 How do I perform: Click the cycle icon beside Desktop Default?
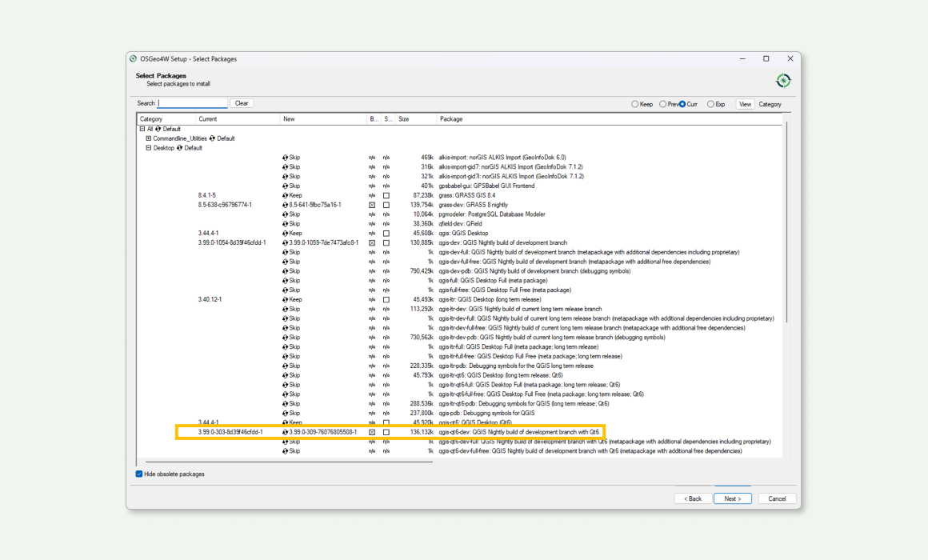point(179,148)
